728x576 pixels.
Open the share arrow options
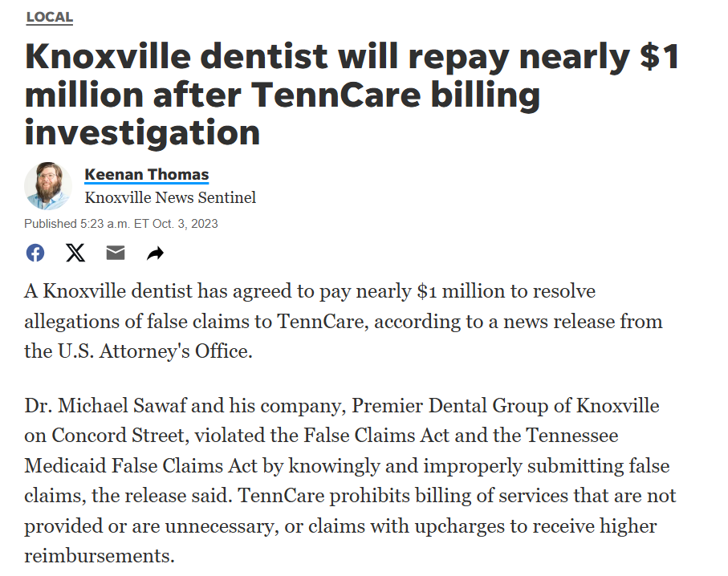[156, 254]
